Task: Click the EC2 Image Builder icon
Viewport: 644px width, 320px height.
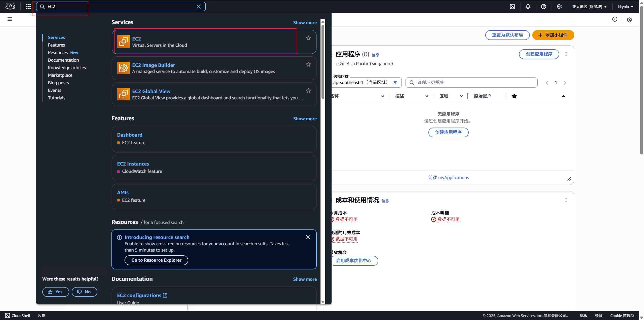Action: (124, 68)
